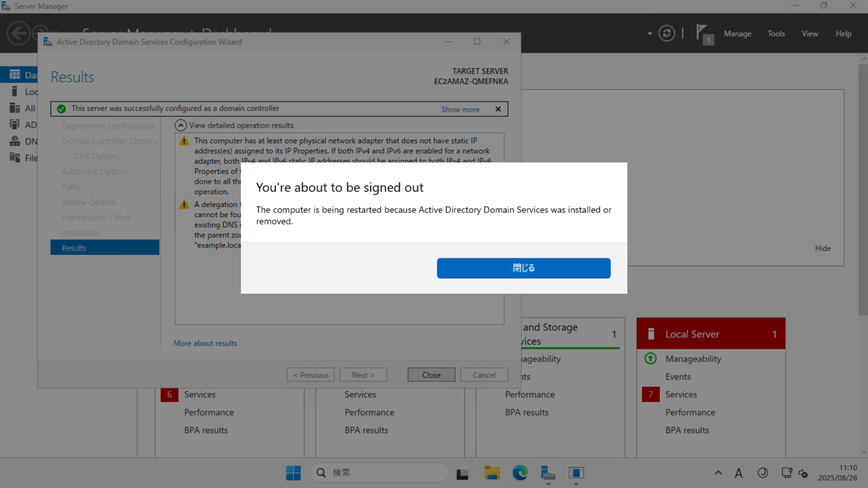Open the Manage menu
868x488 pixels.
click(x=737, y=34)
